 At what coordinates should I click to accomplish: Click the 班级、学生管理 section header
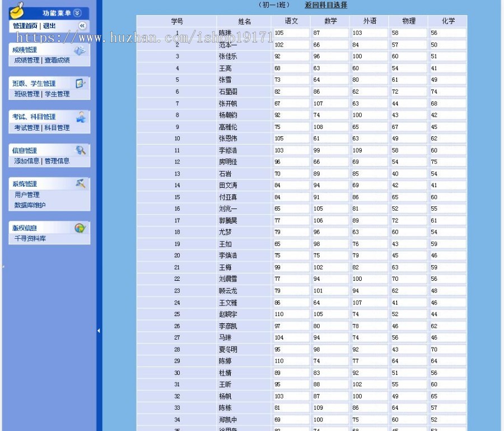coord(49,84)
